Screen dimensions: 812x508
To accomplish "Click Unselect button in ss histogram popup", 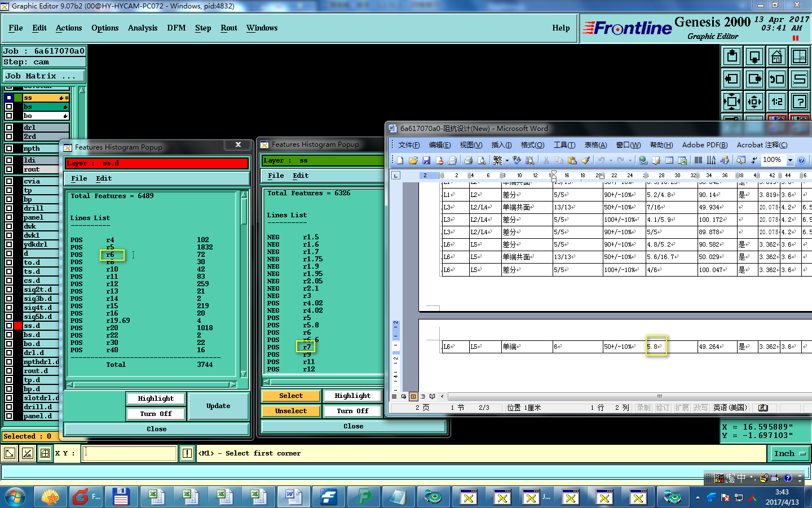I will tap(291, 411).
